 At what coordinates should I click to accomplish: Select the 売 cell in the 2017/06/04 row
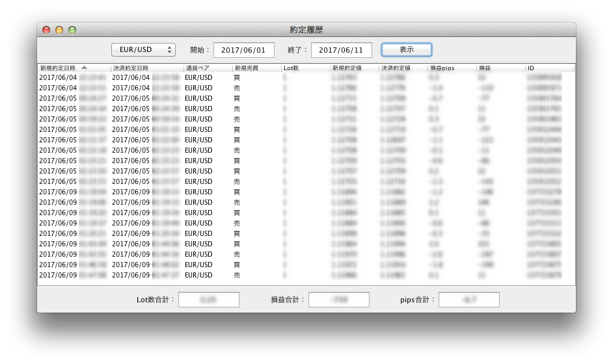237,88
